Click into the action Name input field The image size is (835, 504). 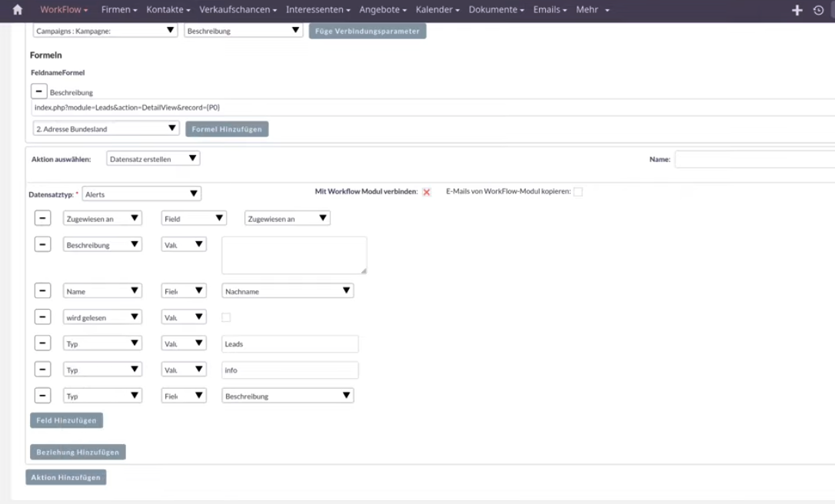753,159
